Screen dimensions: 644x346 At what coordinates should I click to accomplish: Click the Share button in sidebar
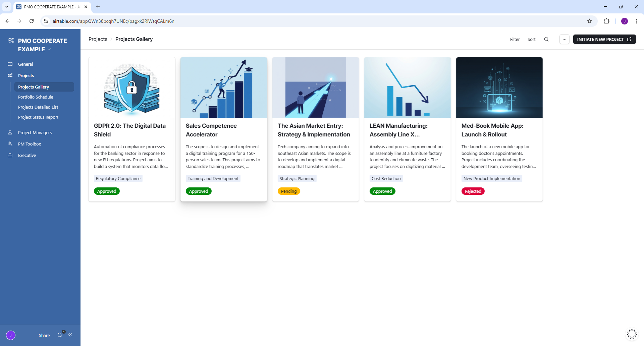click(x=44, y=335)
